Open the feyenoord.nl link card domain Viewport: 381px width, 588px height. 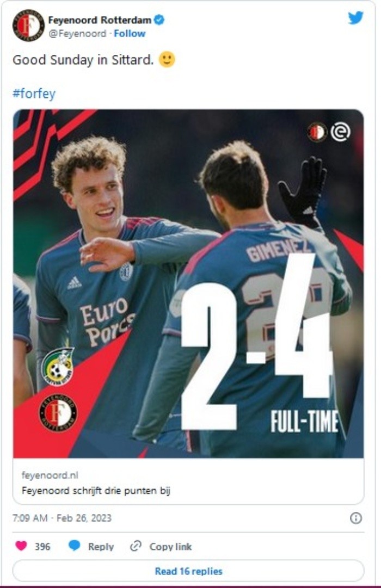50,475
